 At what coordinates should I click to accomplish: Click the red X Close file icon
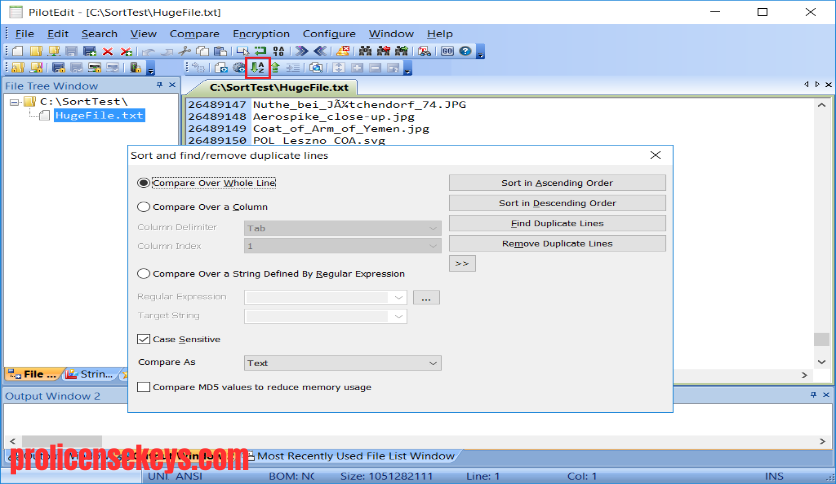tap(108, 51)
